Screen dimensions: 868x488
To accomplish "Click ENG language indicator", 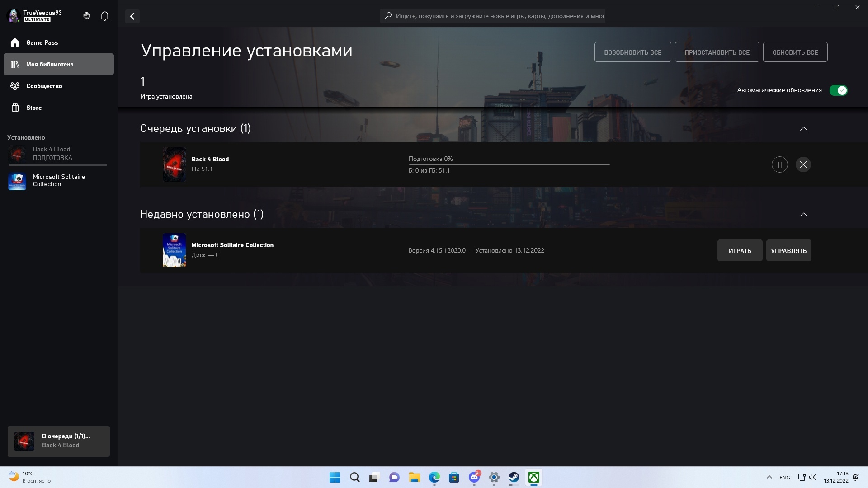I will pyautogui.click(x=784, y=478).
